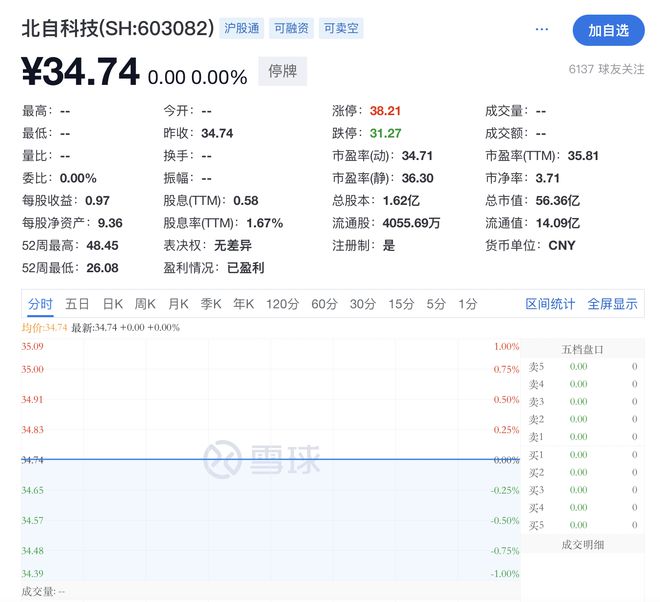Switch to the 年K chart tab
Screen dimensions: 660x602
(x=244, y=304)
